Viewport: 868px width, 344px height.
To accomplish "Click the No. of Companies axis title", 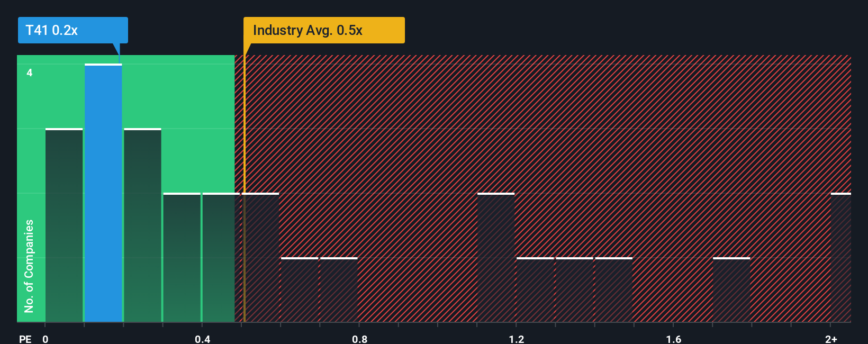I will (x=29, y=266).
